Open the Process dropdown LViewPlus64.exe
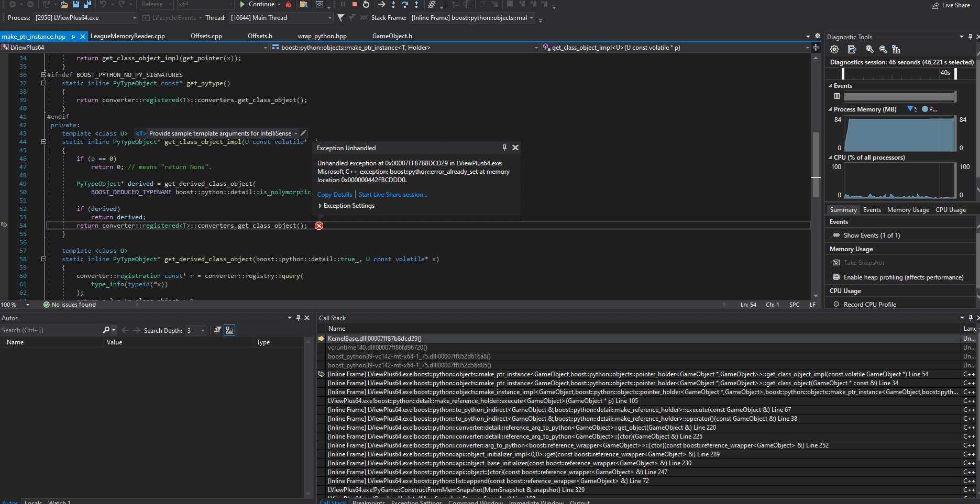The image size is (980, 504). (86, 18)
